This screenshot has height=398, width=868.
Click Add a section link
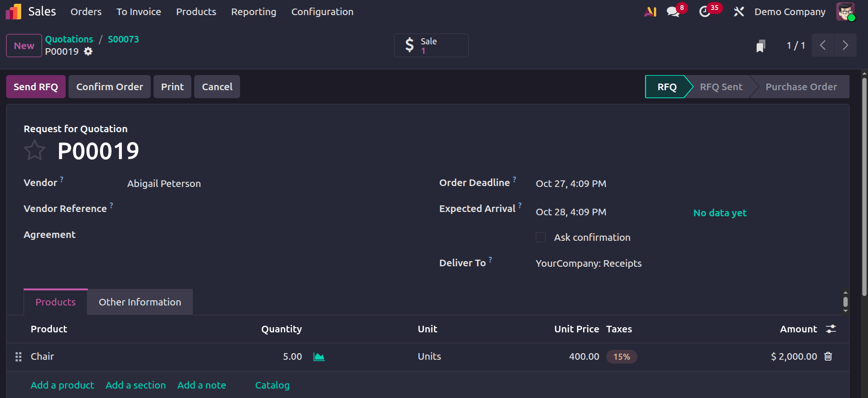point(136,385)
